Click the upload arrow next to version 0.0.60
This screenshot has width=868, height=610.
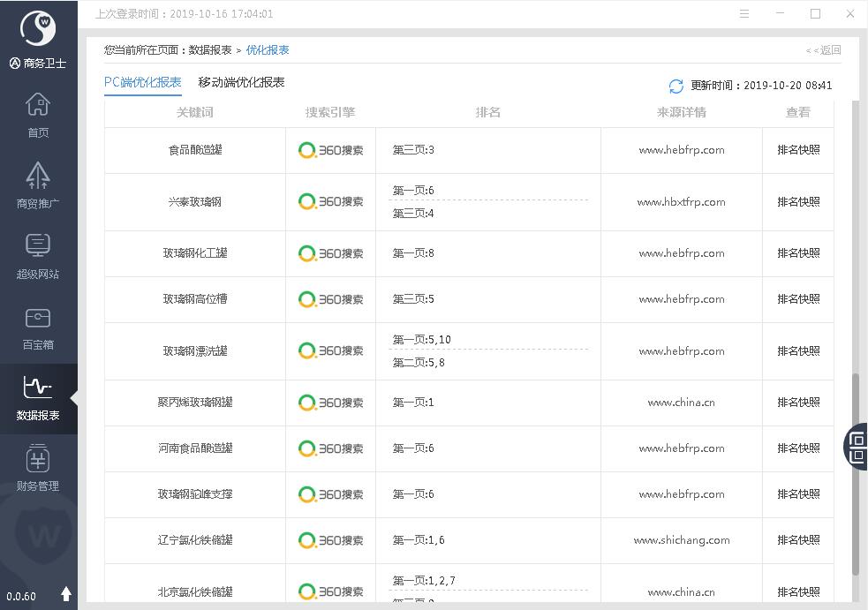pyautogui.click(x=65, y=594)
